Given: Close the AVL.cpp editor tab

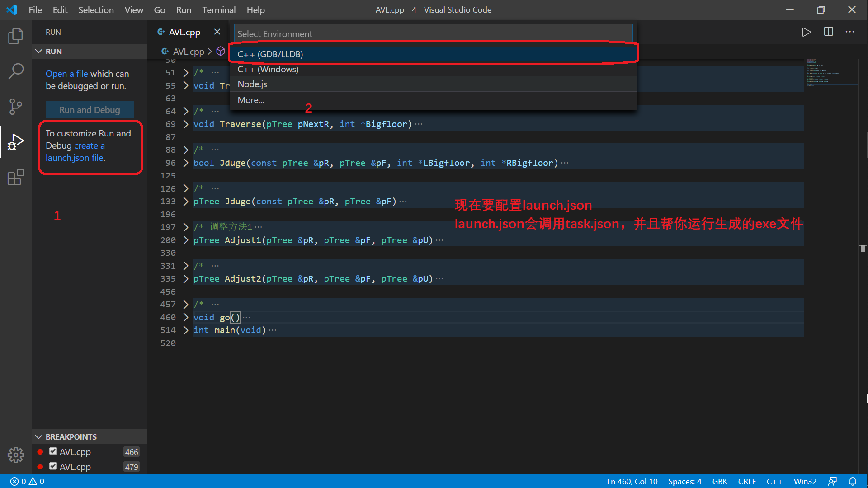Looking at the screenshot, I should click(217, 32).
